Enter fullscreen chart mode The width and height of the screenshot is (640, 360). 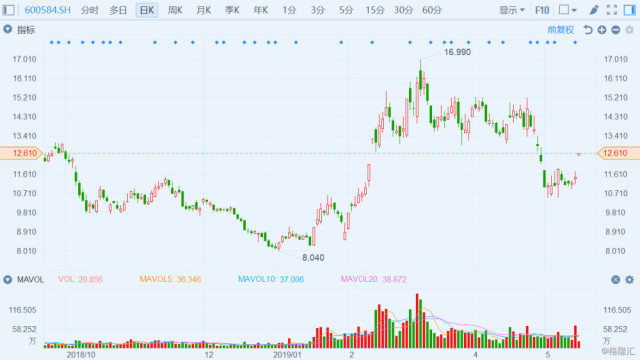coord(612,10)
